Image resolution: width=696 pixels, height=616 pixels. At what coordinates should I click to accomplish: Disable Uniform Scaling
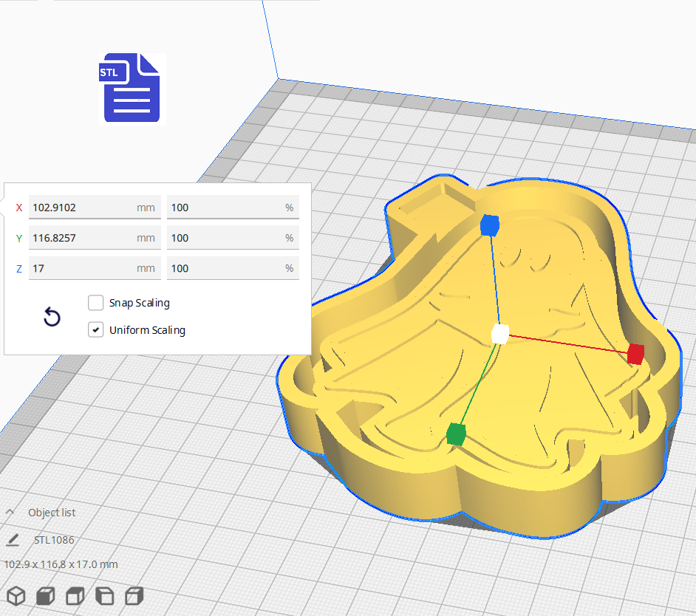[95, 329]
